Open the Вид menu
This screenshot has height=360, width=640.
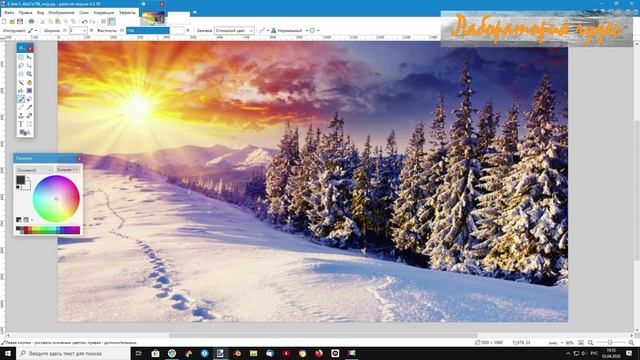40,13
